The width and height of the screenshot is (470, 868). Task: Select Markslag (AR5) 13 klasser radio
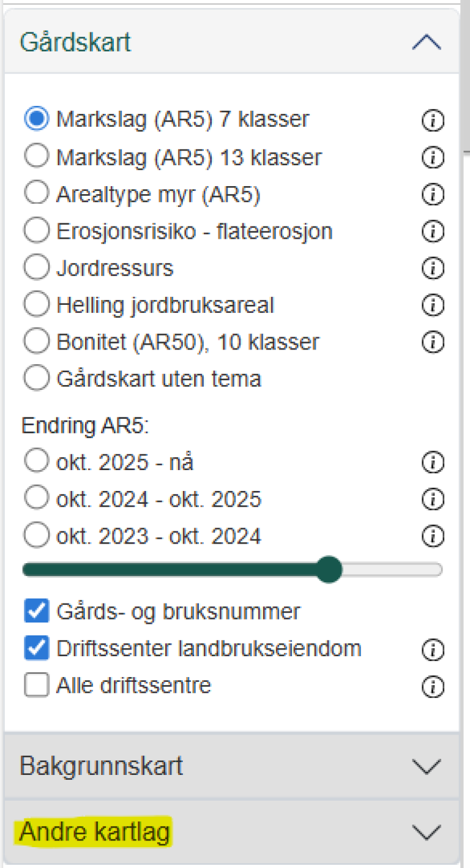pos(36,157)
